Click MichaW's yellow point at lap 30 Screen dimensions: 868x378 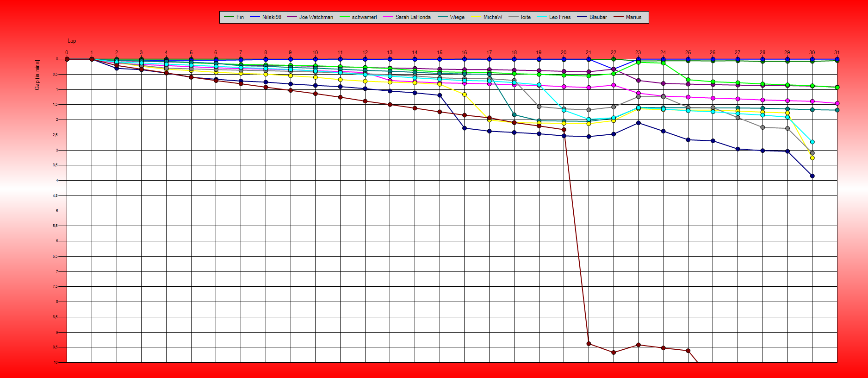(x=812, y=158)
